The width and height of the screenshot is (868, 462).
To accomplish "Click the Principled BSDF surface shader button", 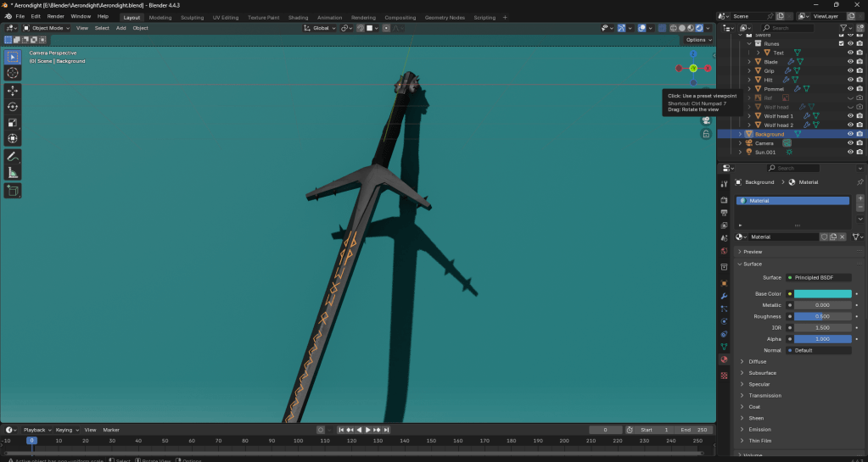I will [818, 277].
